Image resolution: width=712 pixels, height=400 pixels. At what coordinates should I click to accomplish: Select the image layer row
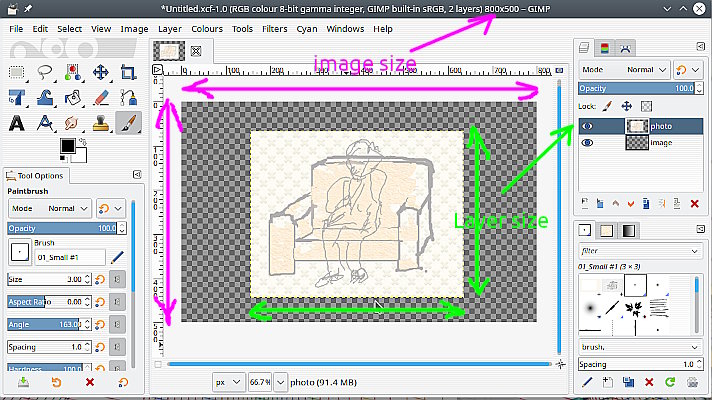641,143
